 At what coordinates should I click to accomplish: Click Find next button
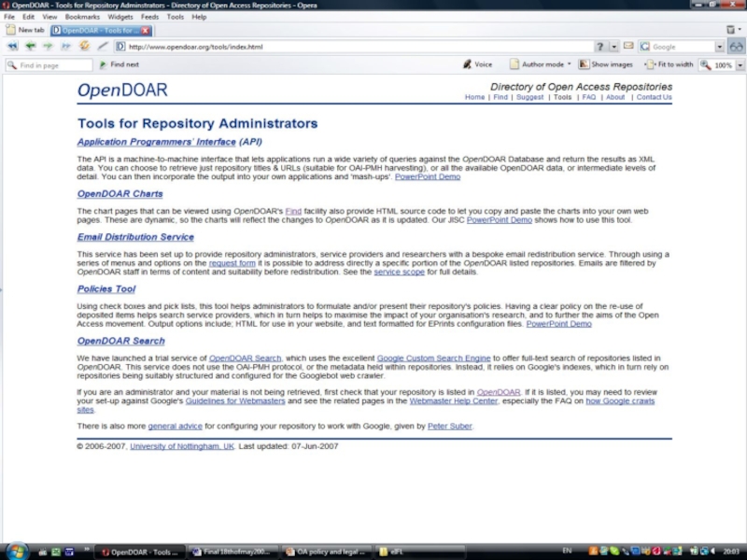(x=120, y=64)
